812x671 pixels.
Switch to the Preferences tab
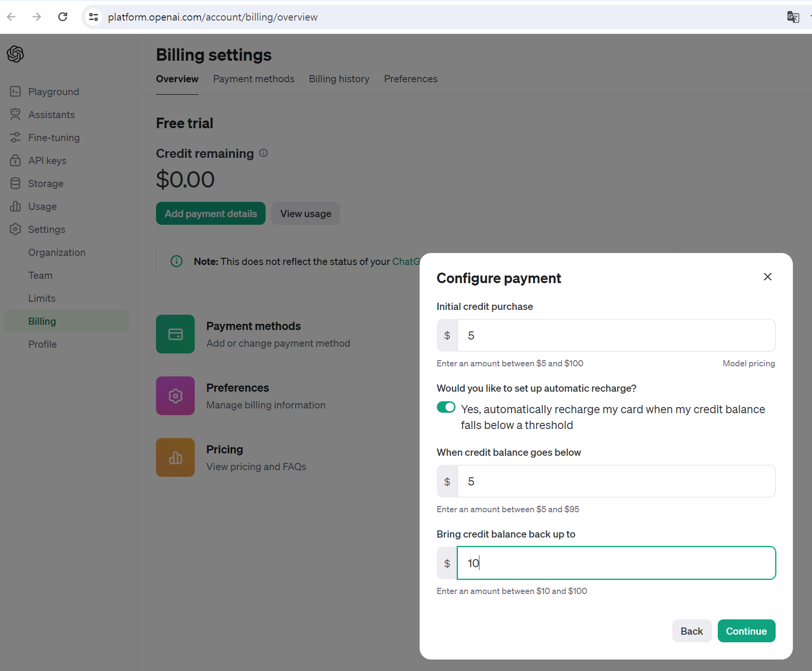(411, 79)
